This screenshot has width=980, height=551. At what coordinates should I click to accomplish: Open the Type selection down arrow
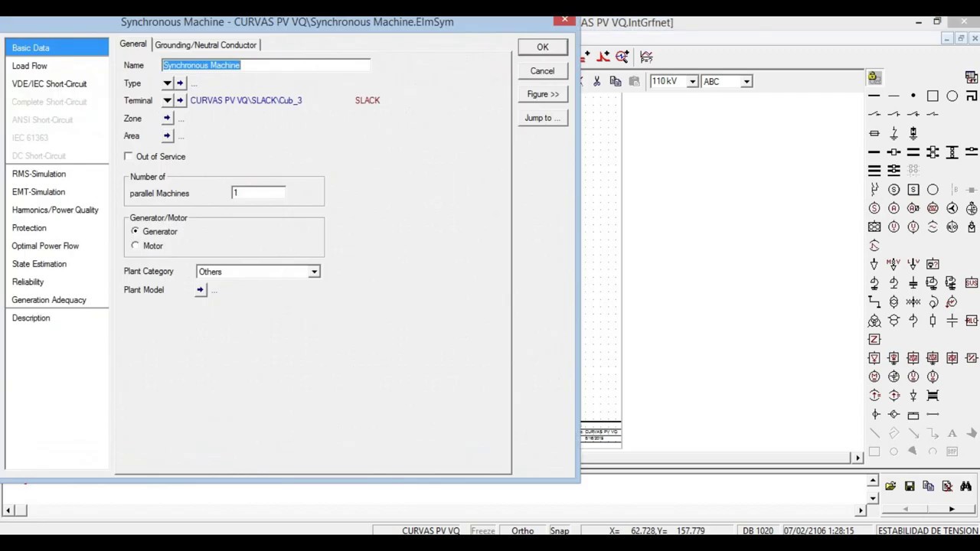click(167, 83)
